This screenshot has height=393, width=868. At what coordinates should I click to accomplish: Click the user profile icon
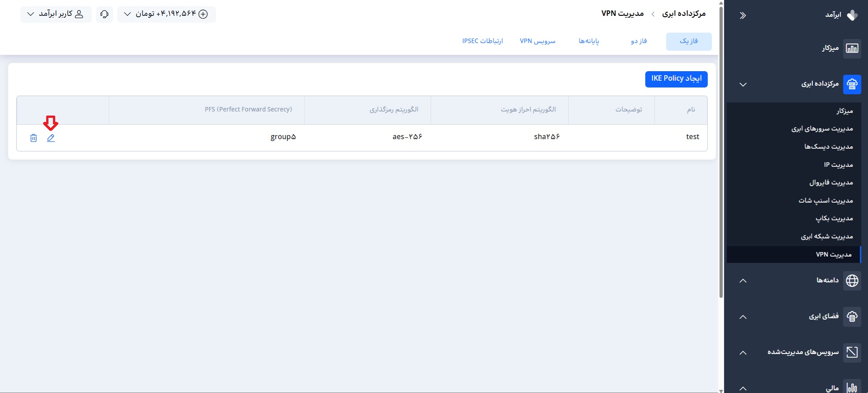(79, 14)
